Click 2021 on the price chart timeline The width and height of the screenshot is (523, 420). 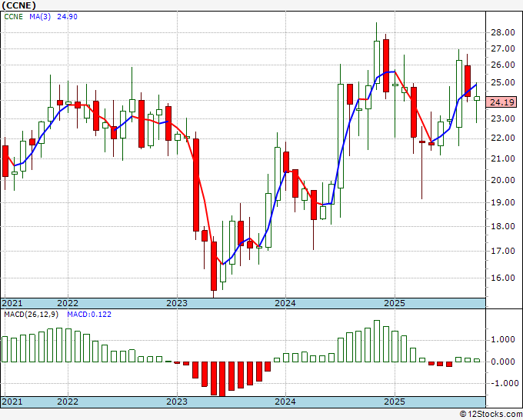coord(12,303)
